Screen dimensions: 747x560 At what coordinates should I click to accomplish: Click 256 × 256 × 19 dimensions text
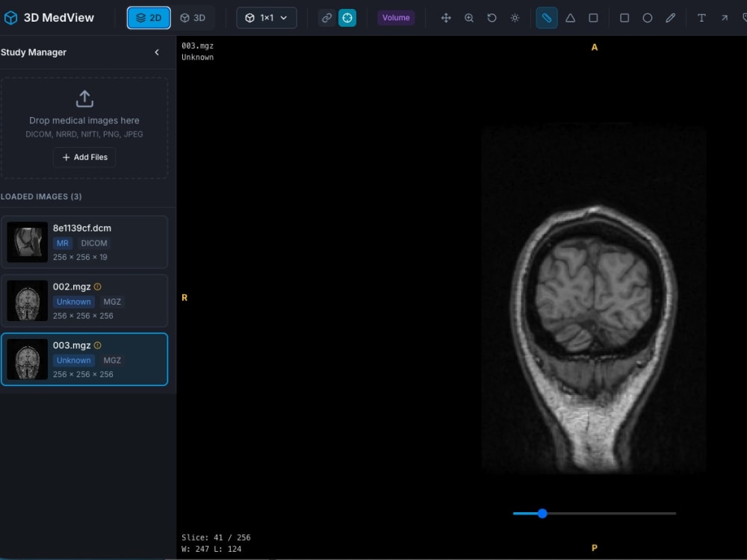[80, 257]
